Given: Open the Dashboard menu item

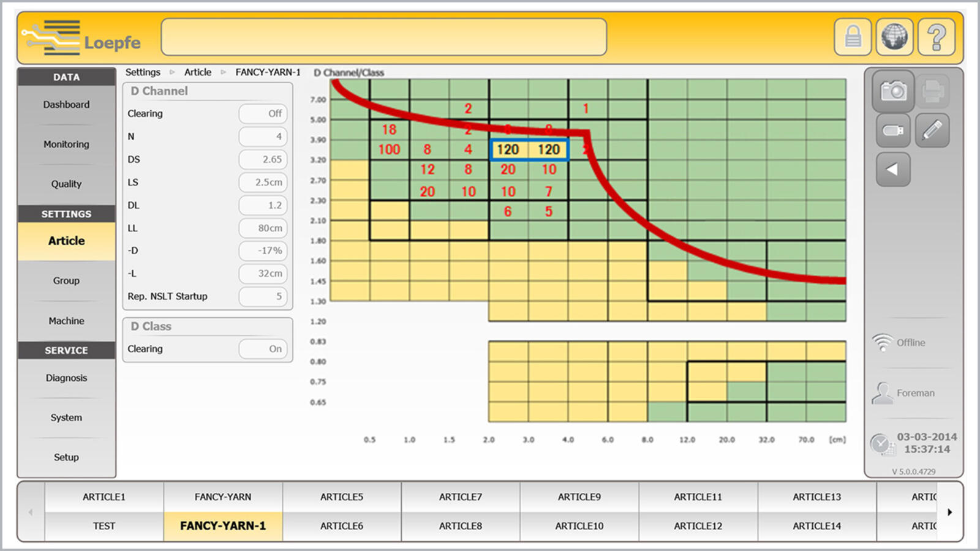Looking at the screenshot, I should coord(66,105).
